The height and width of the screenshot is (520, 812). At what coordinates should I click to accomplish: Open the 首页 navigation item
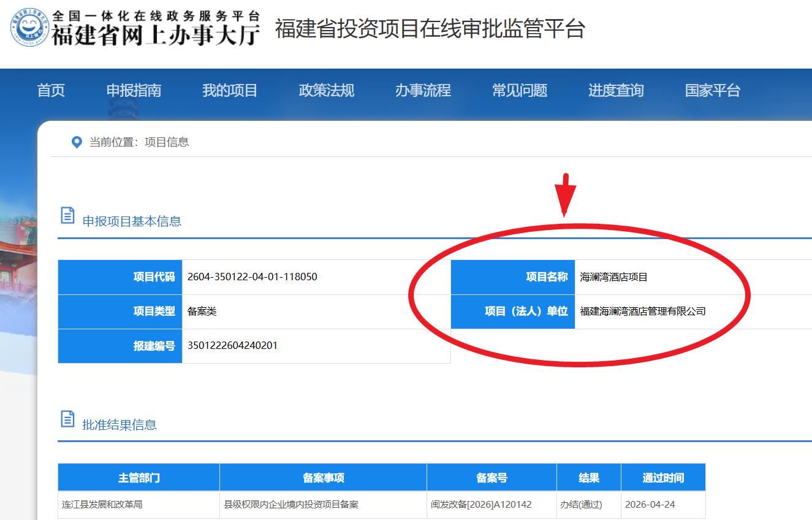51,91
